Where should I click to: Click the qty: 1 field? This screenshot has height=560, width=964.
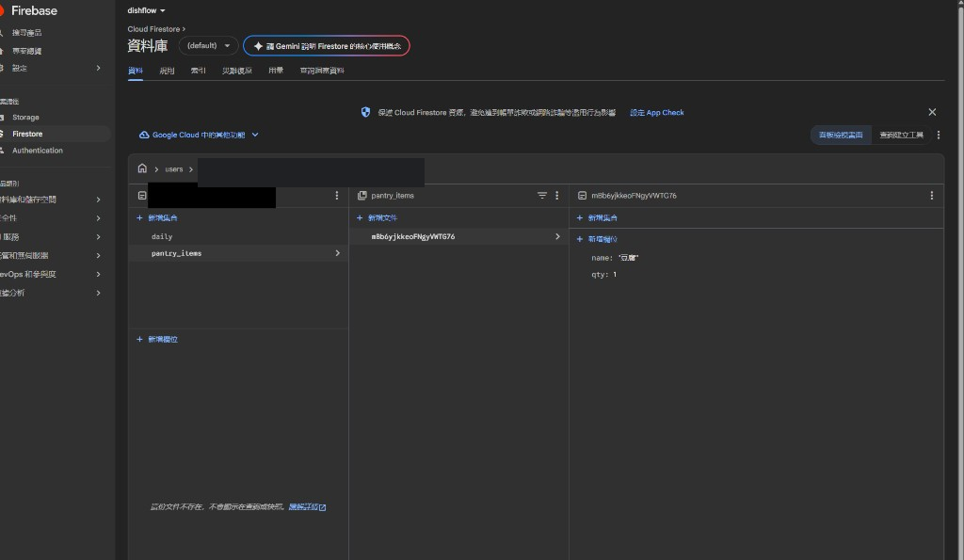(603, 275)
